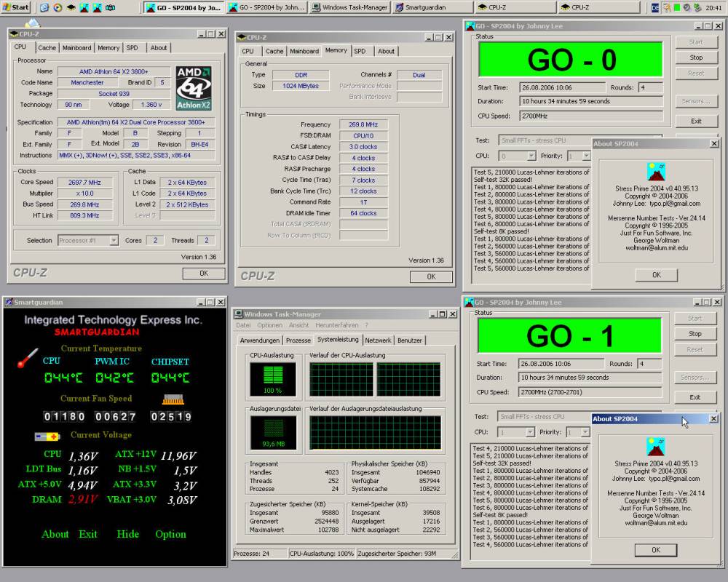Click the 20:41 taskbar clock

tap(713, 8)
